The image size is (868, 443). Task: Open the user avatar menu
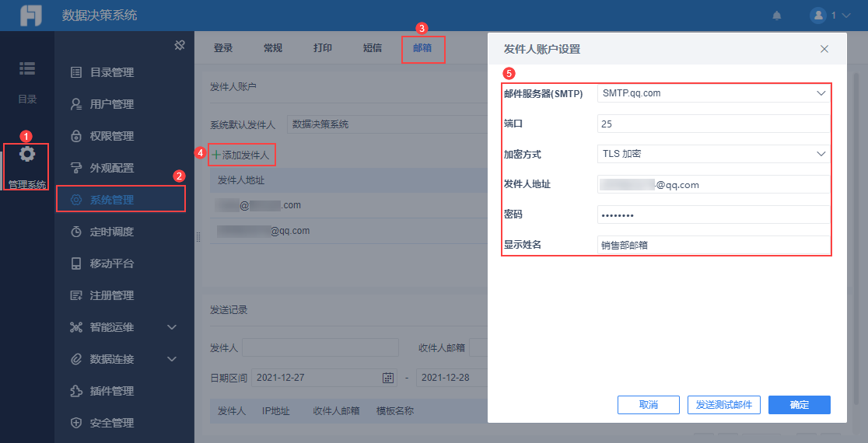pyautogui.click(x=817, y=16)
